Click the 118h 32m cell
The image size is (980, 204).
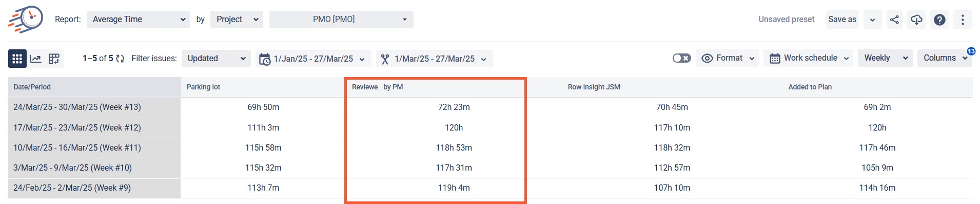[x=672, y=147]
